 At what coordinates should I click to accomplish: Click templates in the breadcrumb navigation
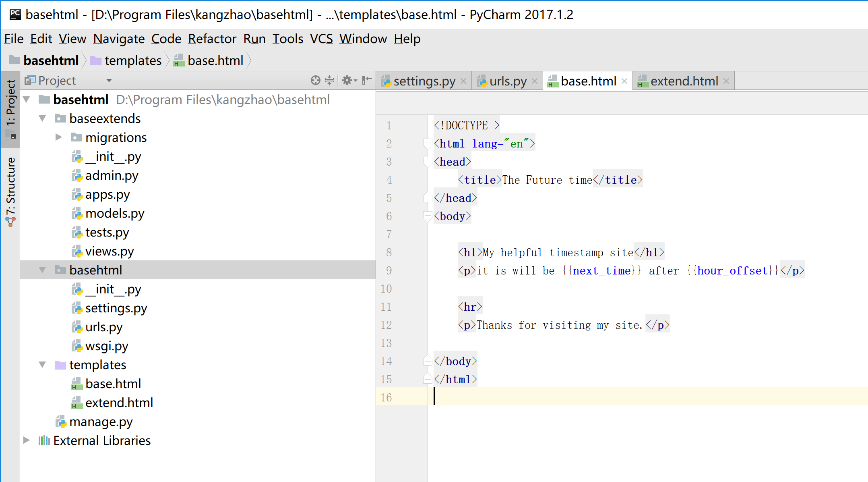click(133, 60)
